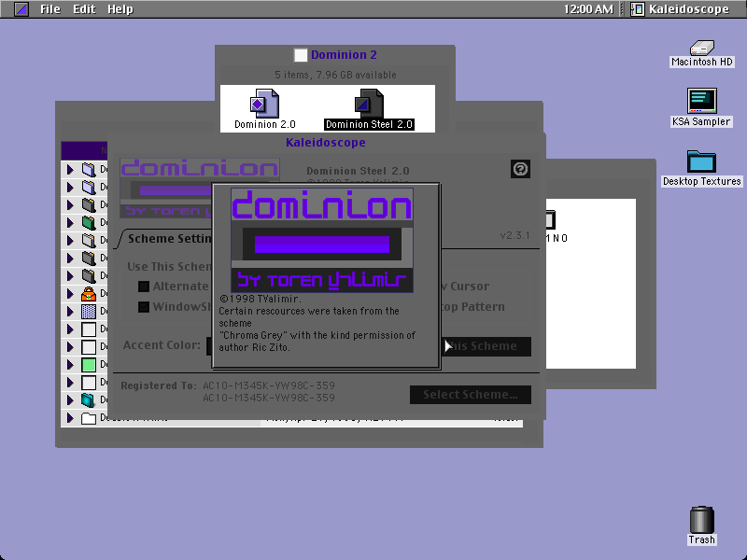
Task: Click the 'Chroma Grey' credit line in popup
Action: (317, 335)
